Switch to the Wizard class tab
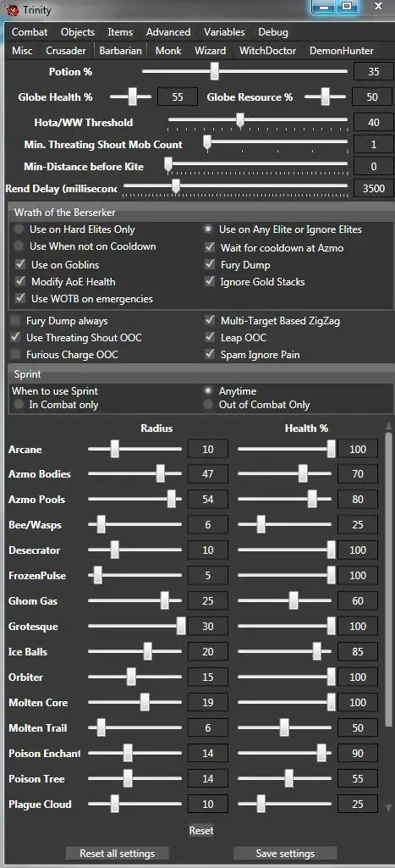The width and height of the screenshot is (395, 868). (211, 50)
